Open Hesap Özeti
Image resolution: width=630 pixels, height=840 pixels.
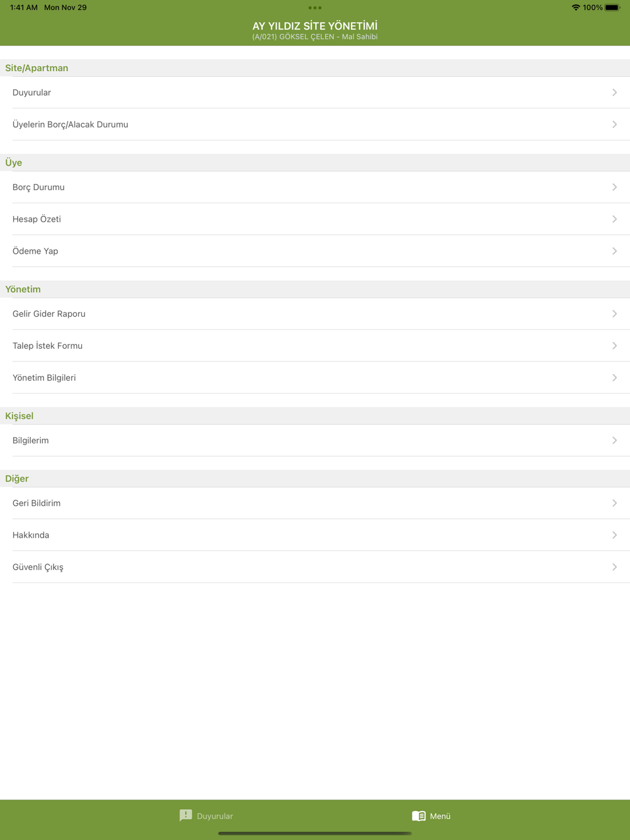[x=315, y=219]
